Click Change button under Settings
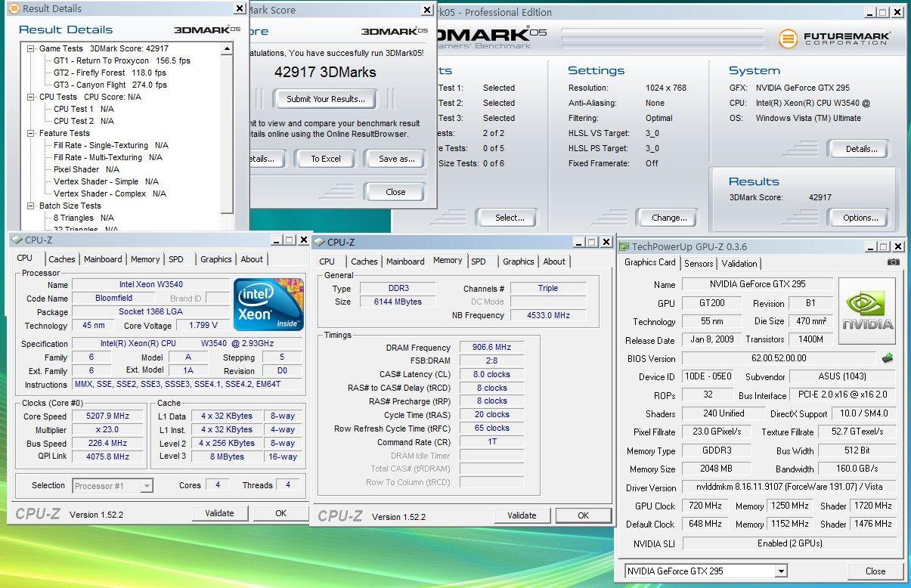The height and width of the screenshot is (588, 911). pos(669,218)
